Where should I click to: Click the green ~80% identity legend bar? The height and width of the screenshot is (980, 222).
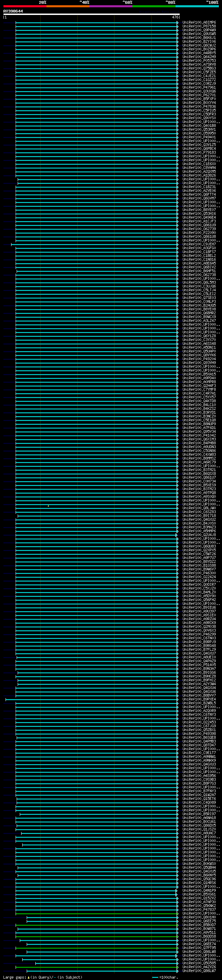(154, 6)
